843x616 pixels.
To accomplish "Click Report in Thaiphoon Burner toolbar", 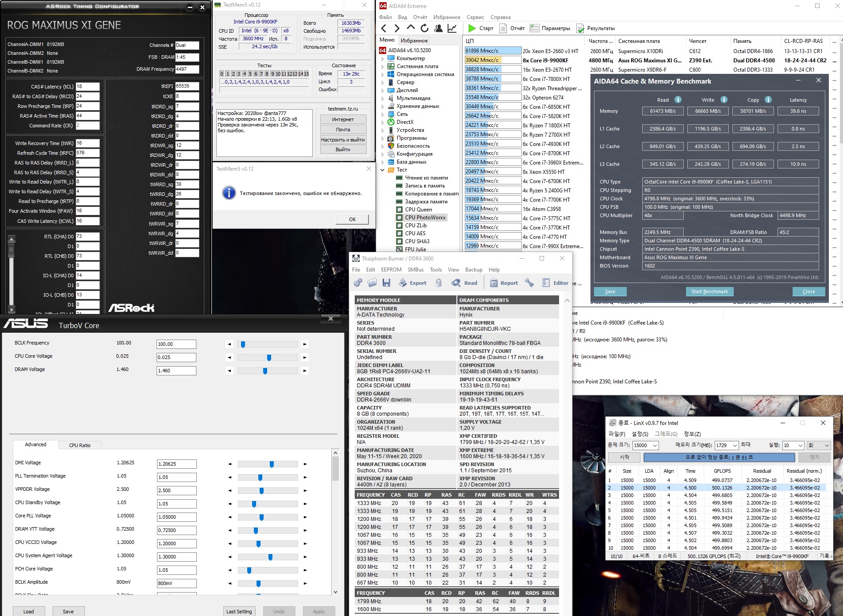I will click(x=503, y=283).
